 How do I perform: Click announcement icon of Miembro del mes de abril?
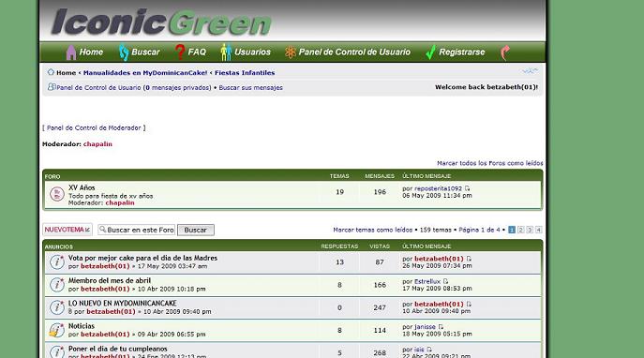(x=56, y=285)
